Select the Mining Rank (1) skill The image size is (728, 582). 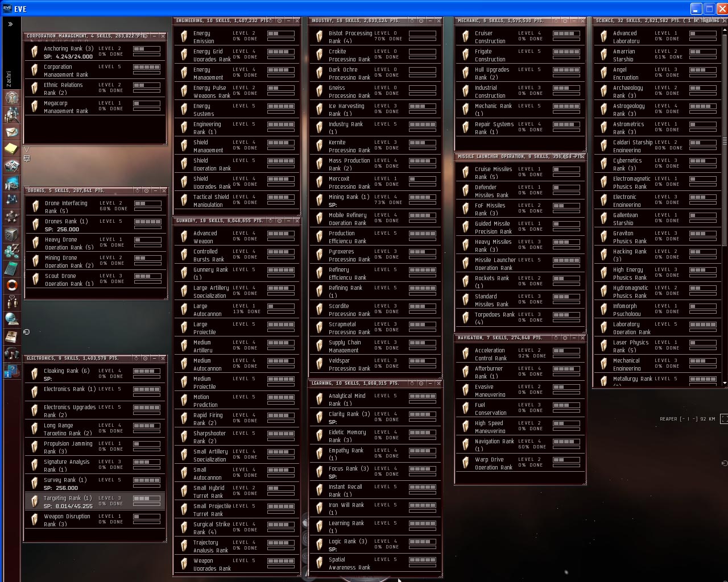click(x=374, y=201)
